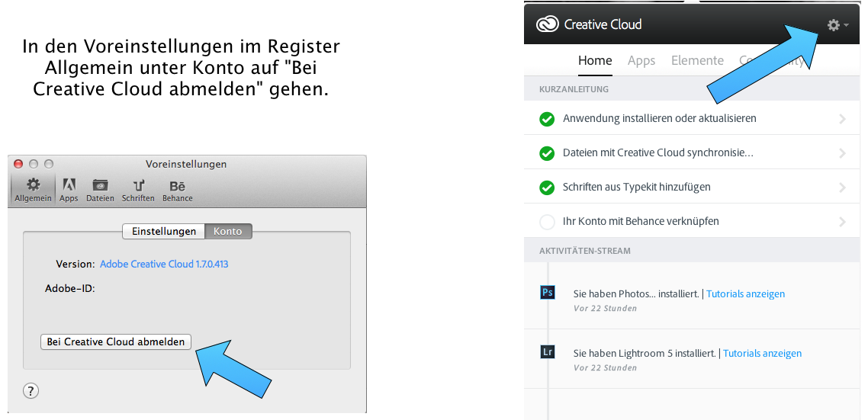Screen dimensions: 868x420
Task: Click Vor 22 Stunden under Photoshop entry
Action: click(x=605, y=308)
